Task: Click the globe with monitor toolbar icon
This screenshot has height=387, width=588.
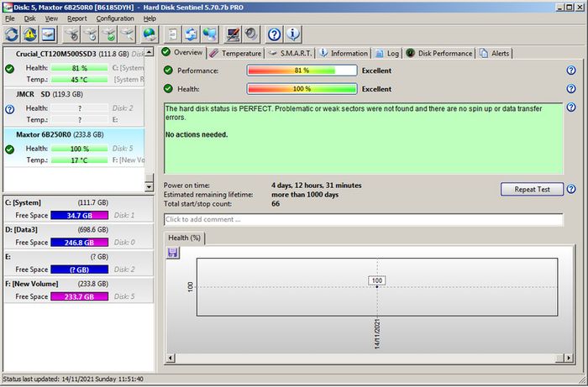Action: [209, 34]
